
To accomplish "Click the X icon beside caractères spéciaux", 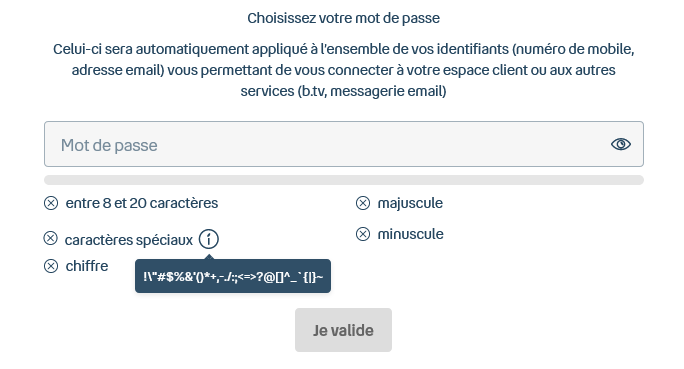I will tap(51, 238).
